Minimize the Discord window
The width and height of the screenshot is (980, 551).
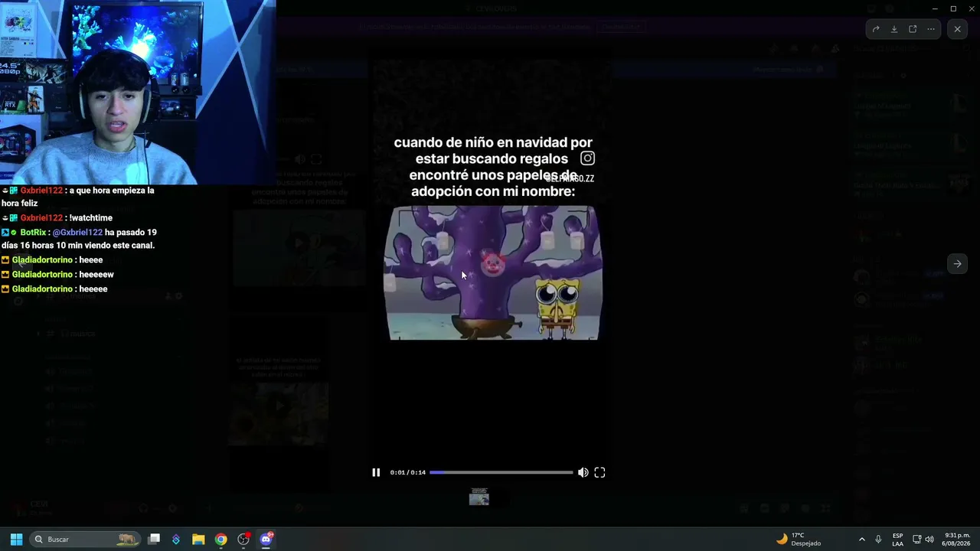[935, 8]
